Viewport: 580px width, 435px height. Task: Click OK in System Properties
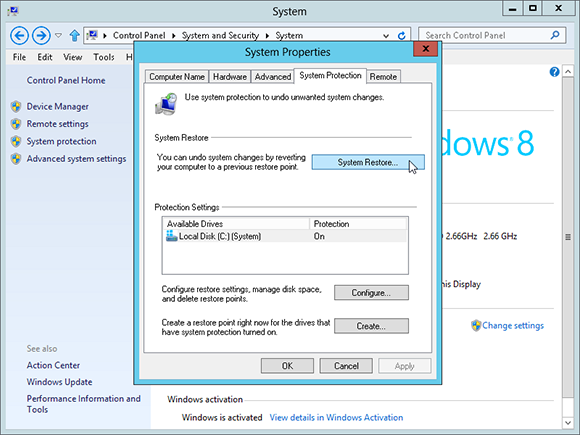pos(287,366)
